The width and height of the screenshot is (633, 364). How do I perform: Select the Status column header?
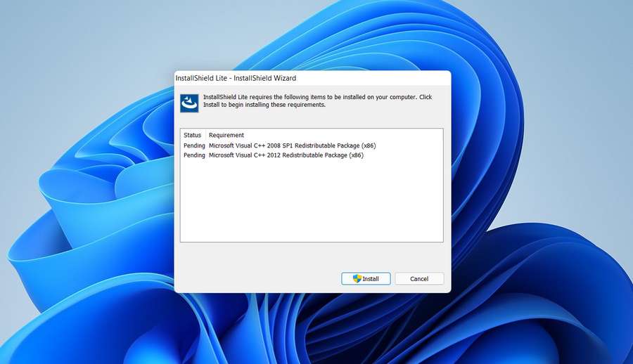click(x=193, y=135)
